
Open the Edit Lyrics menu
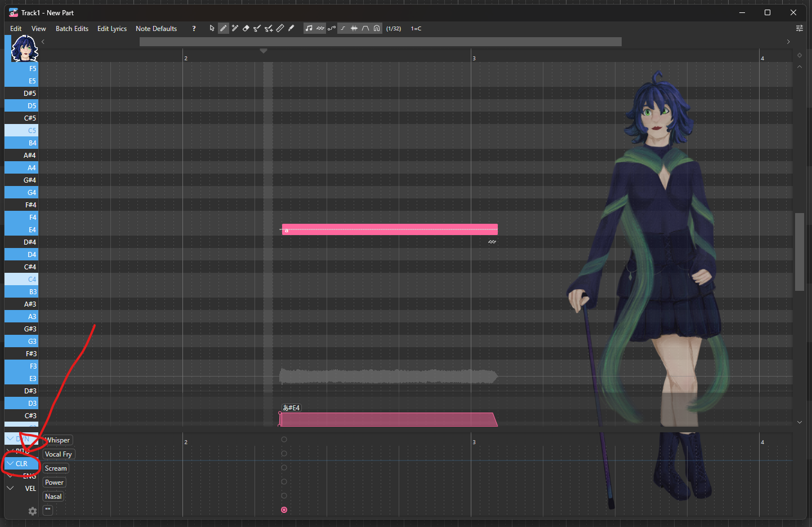[x=112, y=28]
